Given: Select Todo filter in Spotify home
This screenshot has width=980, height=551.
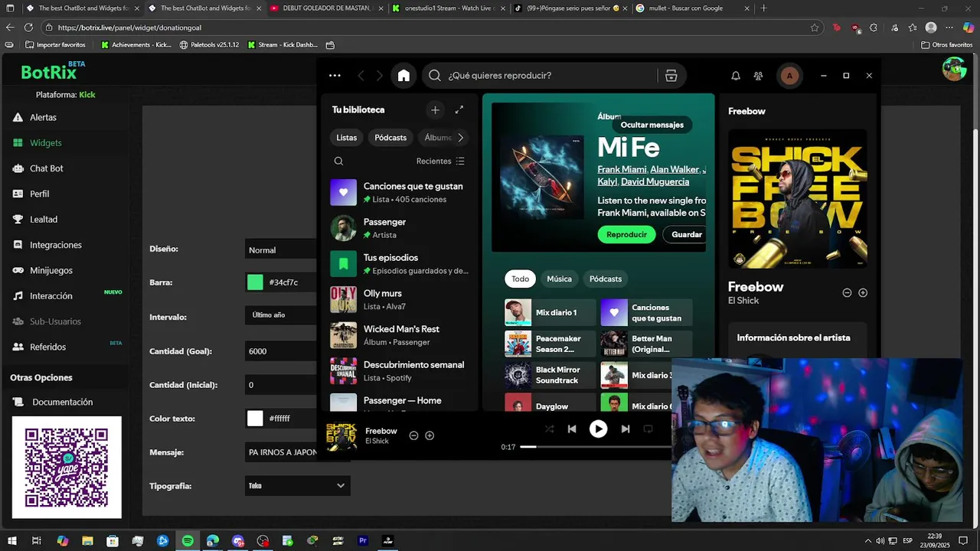Looking at the screenshot, I should 521,279.
